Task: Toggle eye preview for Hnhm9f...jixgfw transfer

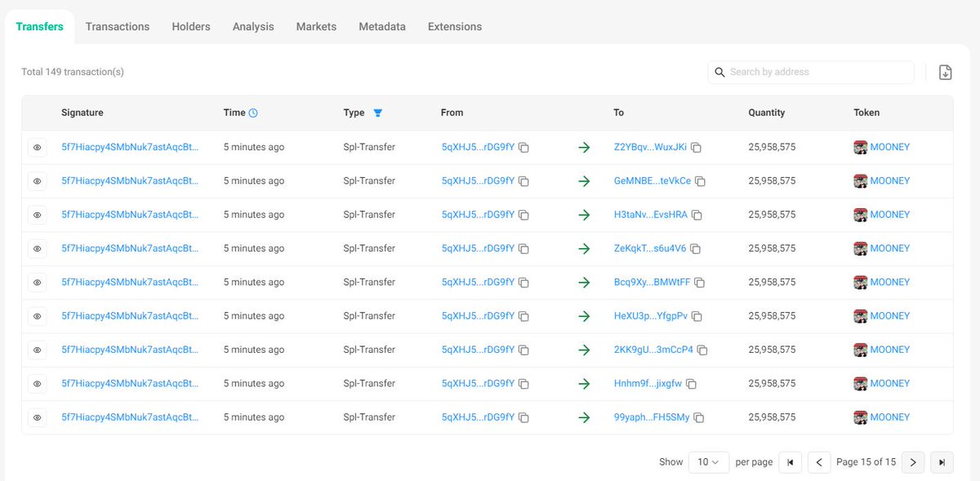Action: [37, 383]
